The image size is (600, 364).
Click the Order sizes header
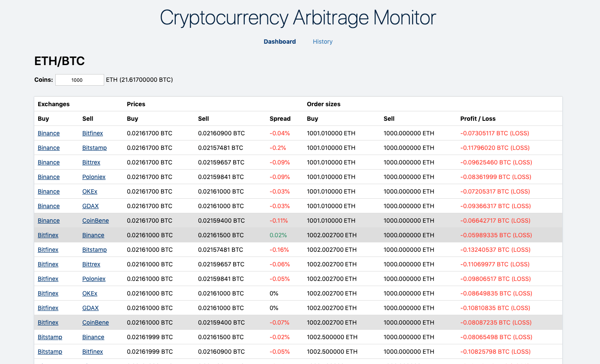324,104
